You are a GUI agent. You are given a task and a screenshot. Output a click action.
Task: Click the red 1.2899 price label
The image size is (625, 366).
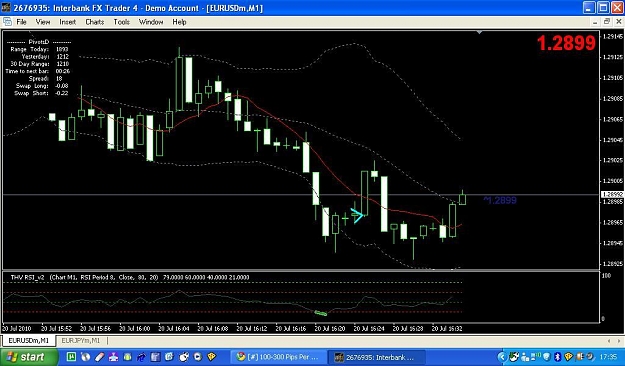click(x=566, y=43)
